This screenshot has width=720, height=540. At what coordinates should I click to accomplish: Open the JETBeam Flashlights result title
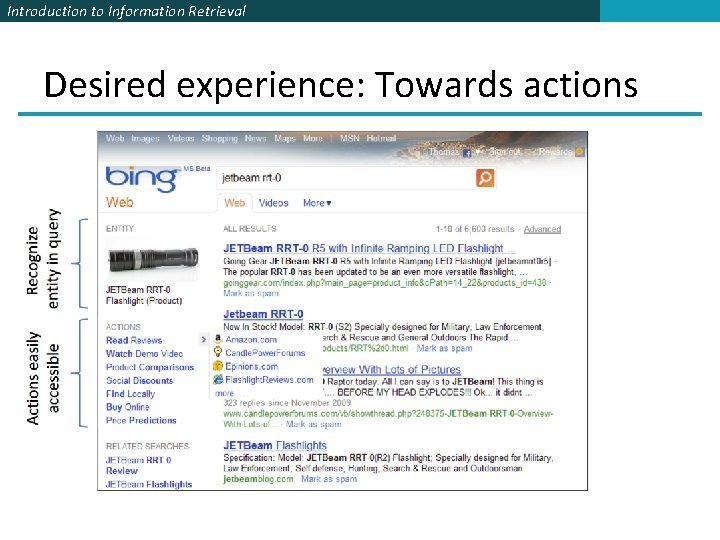275,445
